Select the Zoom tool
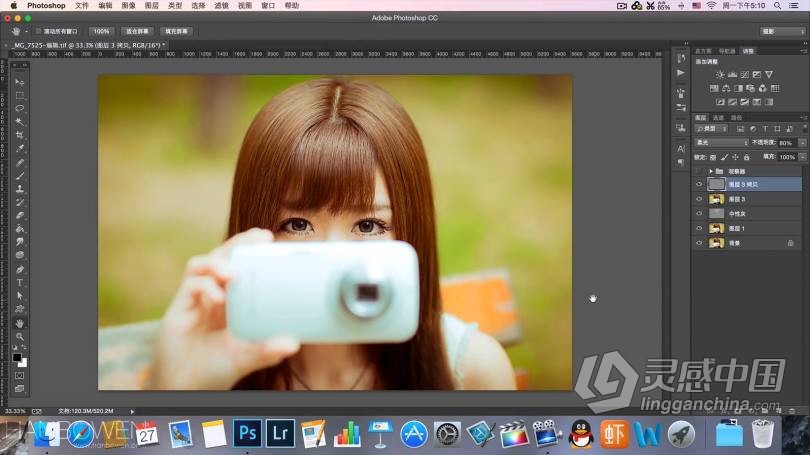 click(20, 337)
